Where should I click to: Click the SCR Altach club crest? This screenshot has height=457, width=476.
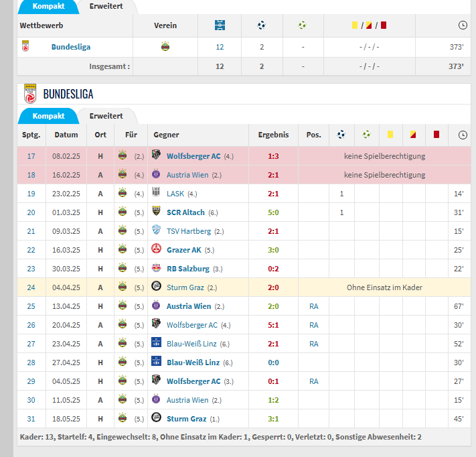[x=156, y=212]
